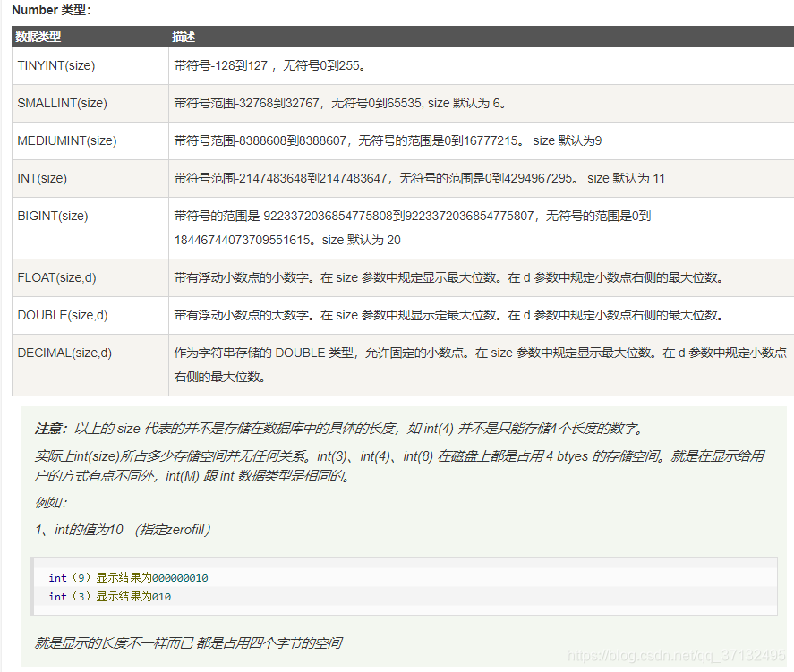794x672 pixels.
Task: Click the '带有浮动小数点的大数字' description
Action: coord(449,315)
